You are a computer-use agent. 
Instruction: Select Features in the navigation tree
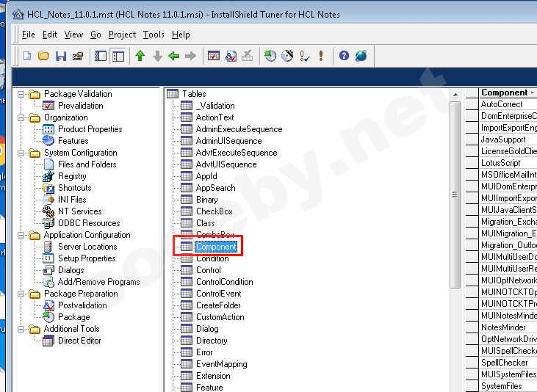[x=73, y=141]
